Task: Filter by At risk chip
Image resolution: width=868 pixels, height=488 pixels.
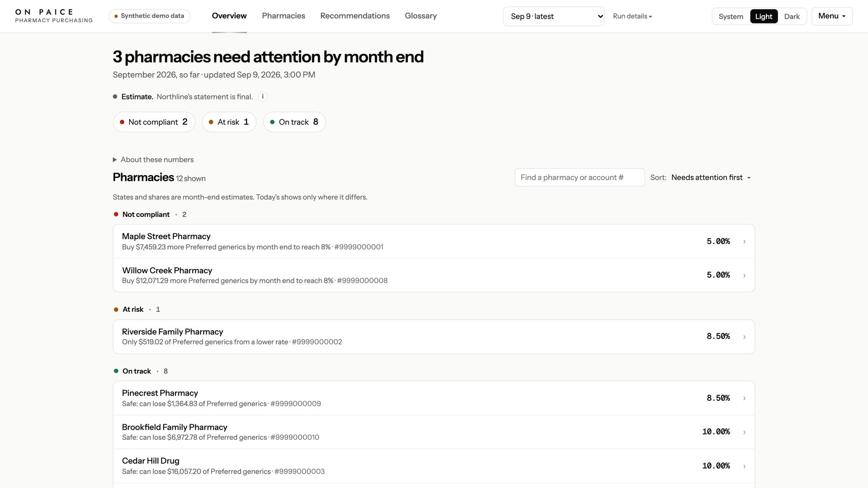Action: [229, 122]
